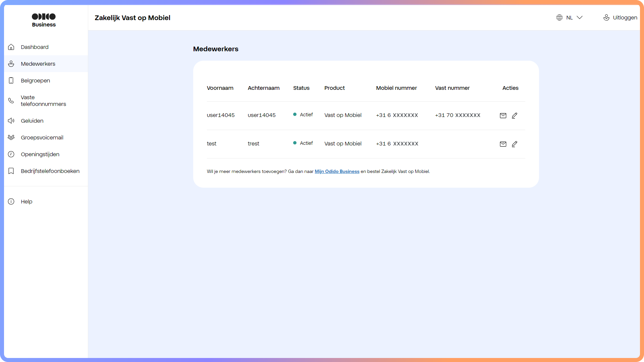Click the envelope icon for test user

pyautogui.click(x=503, y=144)
